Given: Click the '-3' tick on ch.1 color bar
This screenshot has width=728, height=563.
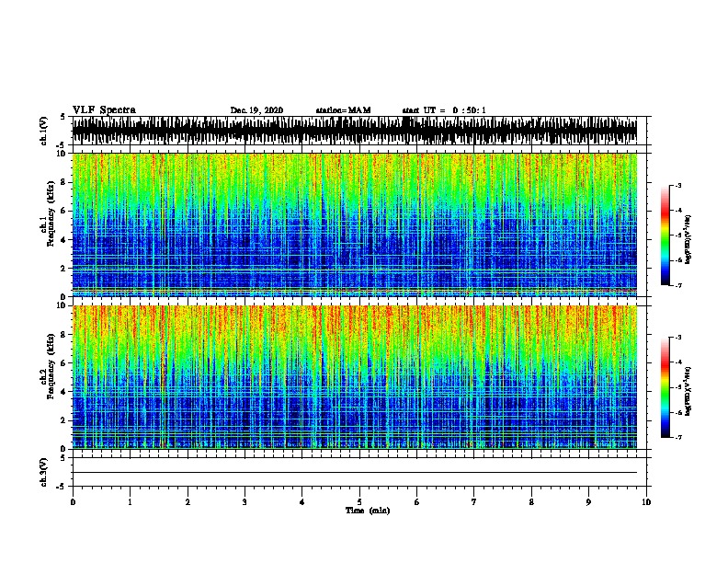Looking at the screenshot, I should (x=678, y=185).
